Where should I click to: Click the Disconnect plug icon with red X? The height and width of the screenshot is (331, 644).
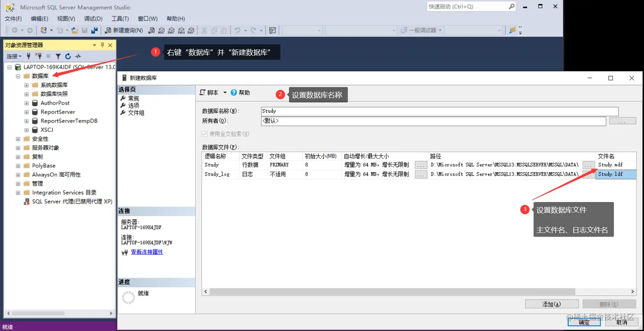coord(38,56)
